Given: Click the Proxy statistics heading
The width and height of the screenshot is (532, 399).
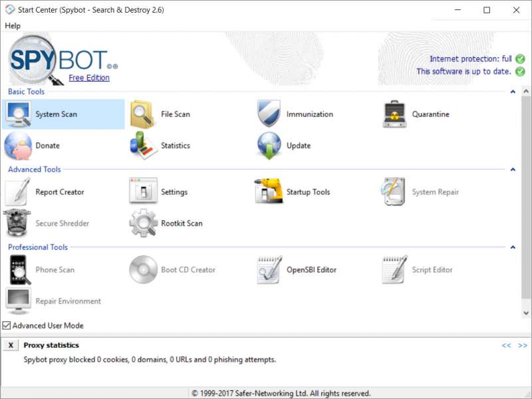Looking at the screenshot, I should tap(51, 345).
